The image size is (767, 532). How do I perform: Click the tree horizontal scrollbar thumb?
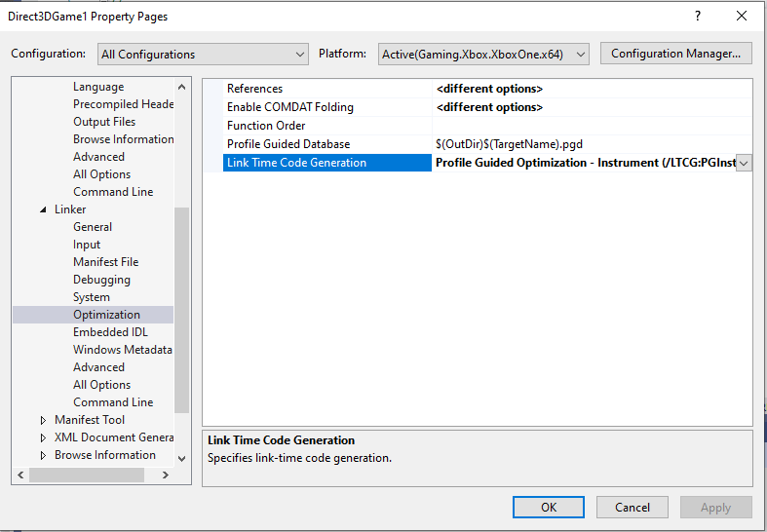tap(87, 475)
